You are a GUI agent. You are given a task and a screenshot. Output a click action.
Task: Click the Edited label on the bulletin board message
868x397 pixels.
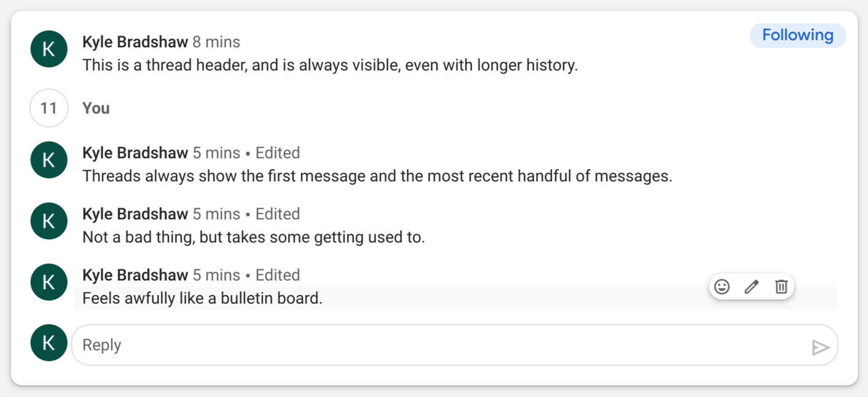coord(277,275)
